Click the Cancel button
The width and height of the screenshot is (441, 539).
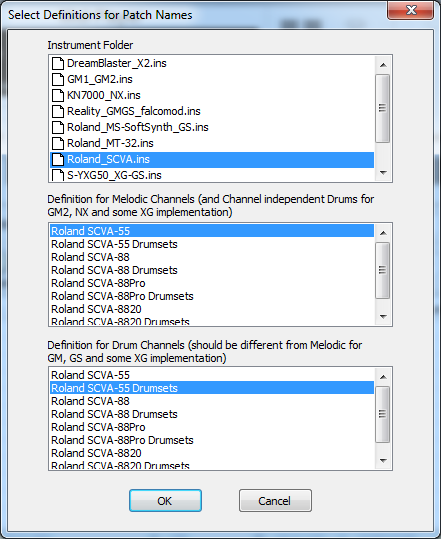click(275, 501)
